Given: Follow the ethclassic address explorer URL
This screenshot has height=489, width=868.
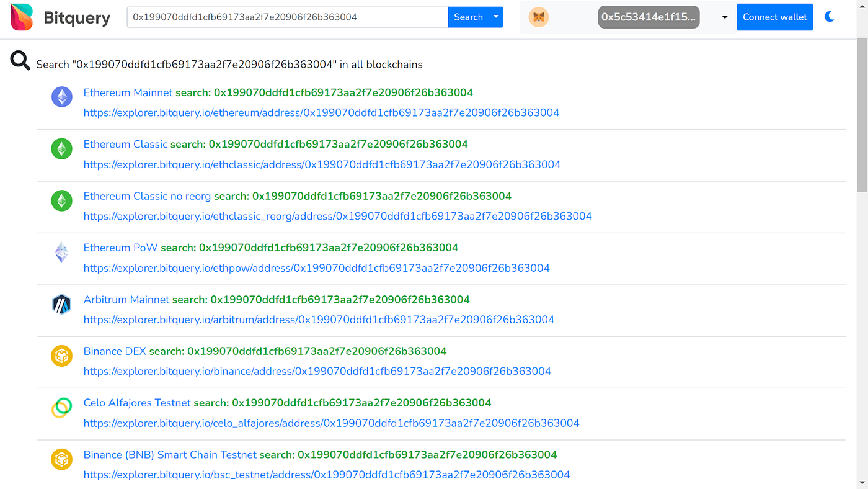Looking at the screenshot, I should pos(322,164).
